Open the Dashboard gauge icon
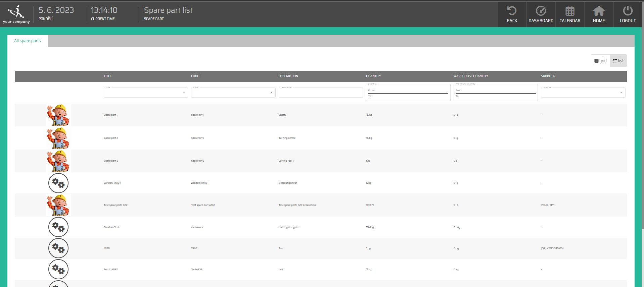Screen dimensions: 644x287 [541, 11]
